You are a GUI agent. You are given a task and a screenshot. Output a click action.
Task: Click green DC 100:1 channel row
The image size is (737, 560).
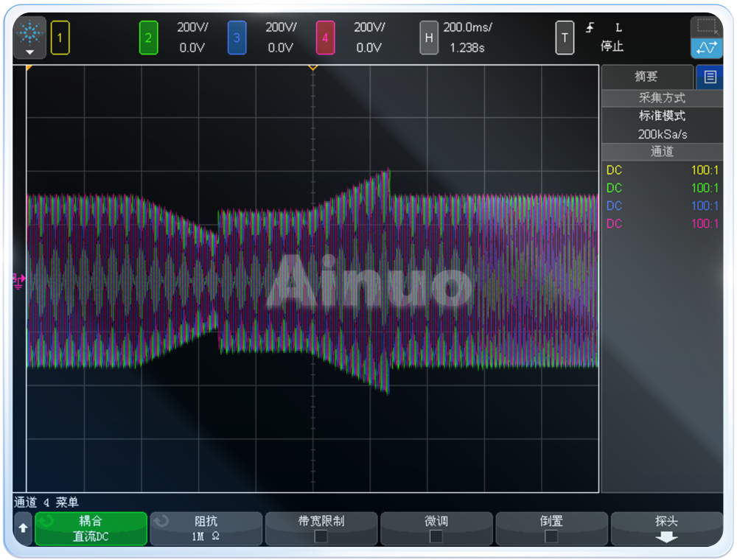pos(663,188)
